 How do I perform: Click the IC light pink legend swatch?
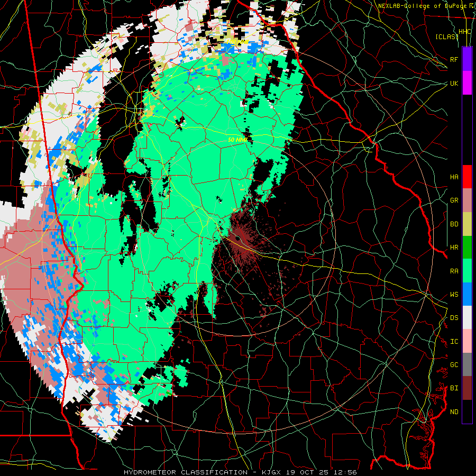[467, 341]
